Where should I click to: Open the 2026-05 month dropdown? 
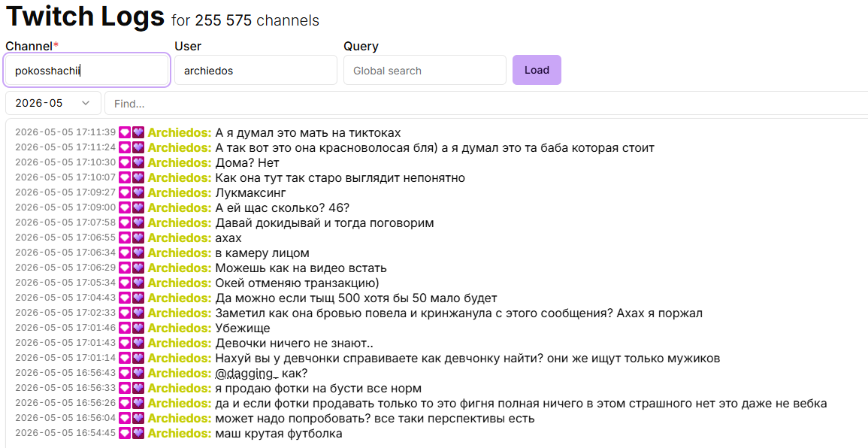[53, 103]
